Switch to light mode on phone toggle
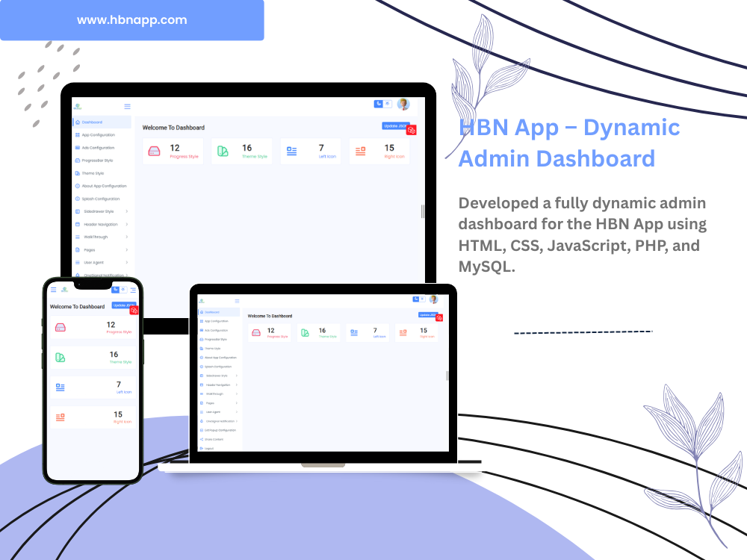Screen dimensions: 747x560 pos(124,289)
